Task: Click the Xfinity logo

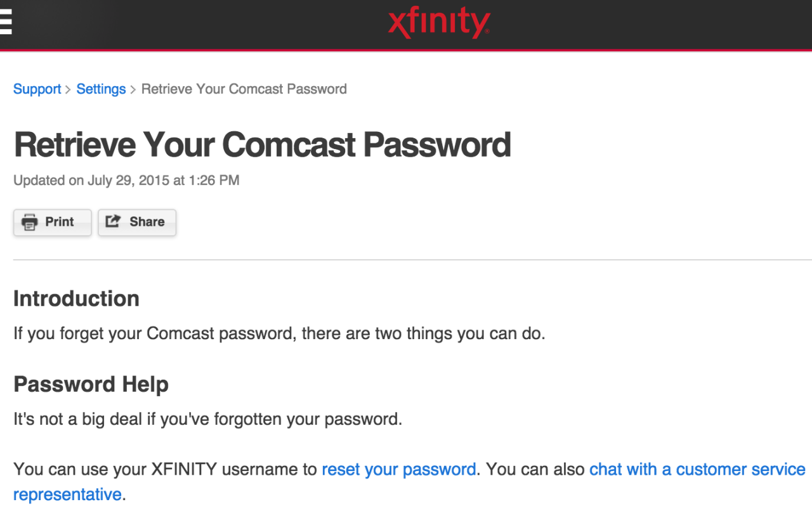Action: 438,22
